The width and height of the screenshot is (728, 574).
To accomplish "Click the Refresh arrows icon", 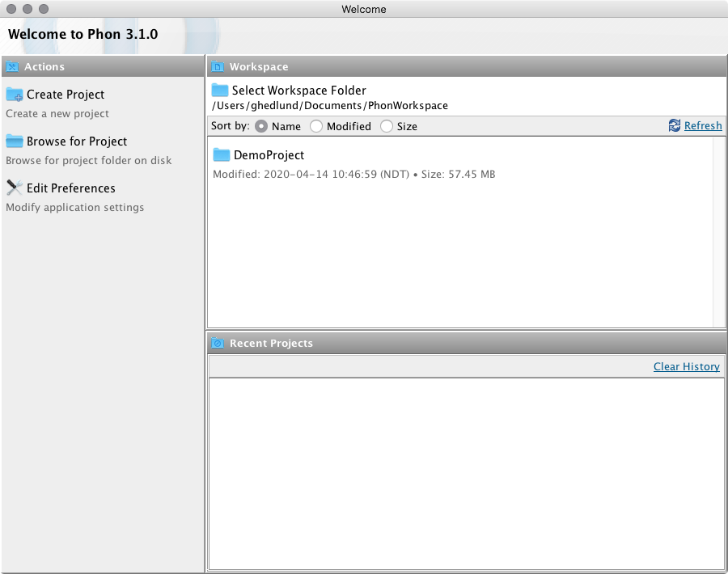I will (675, 125).
